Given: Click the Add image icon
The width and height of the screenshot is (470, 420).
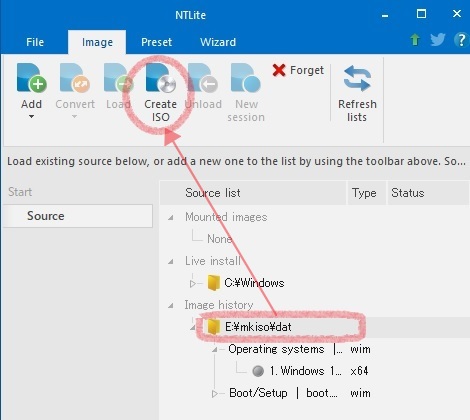Looking at the screenshot, I should click(32, 78).
